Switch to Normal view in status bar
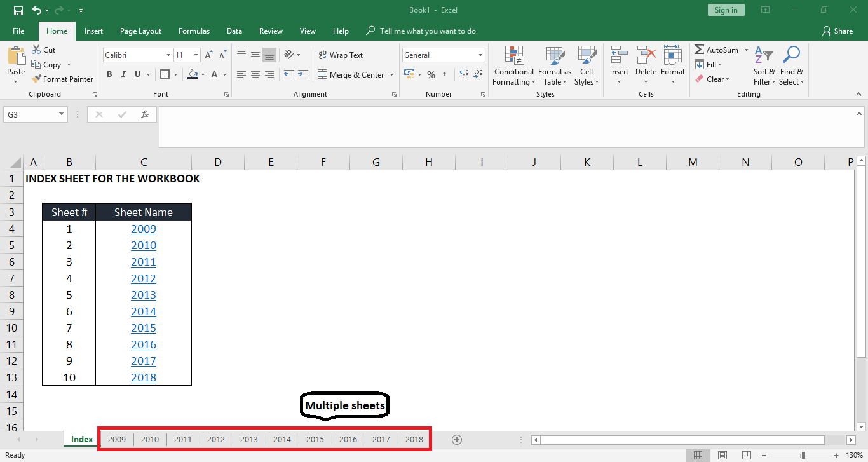 click(x=698, y=455)
